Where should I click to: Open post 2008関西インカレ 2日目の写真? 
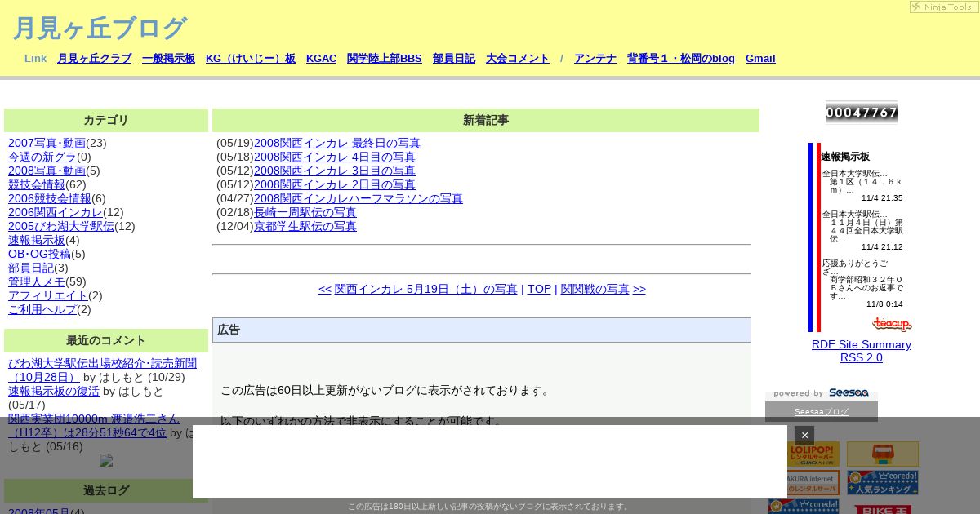pos(335,184)
